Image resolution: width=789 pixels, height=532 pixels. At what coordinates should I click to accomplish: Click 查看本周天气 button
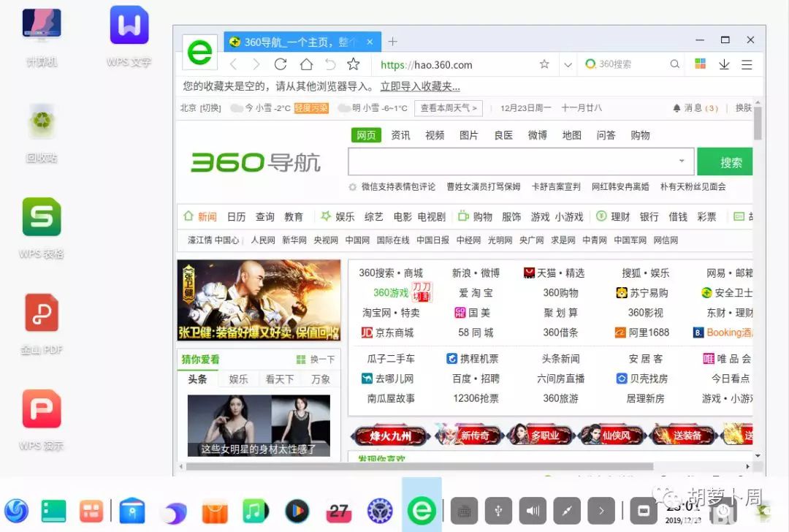point(449,107)
